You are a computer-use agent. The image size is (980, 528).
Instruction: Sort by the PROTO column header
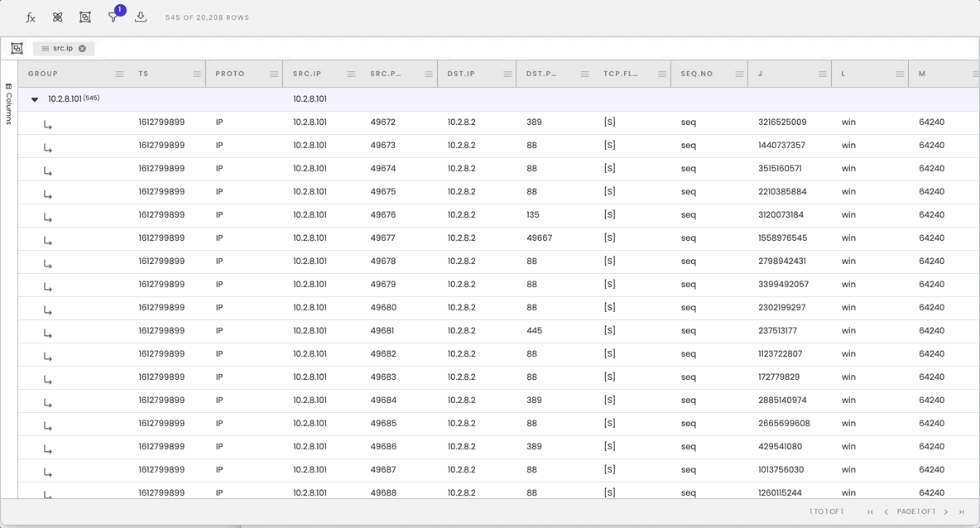click(230, 74)
